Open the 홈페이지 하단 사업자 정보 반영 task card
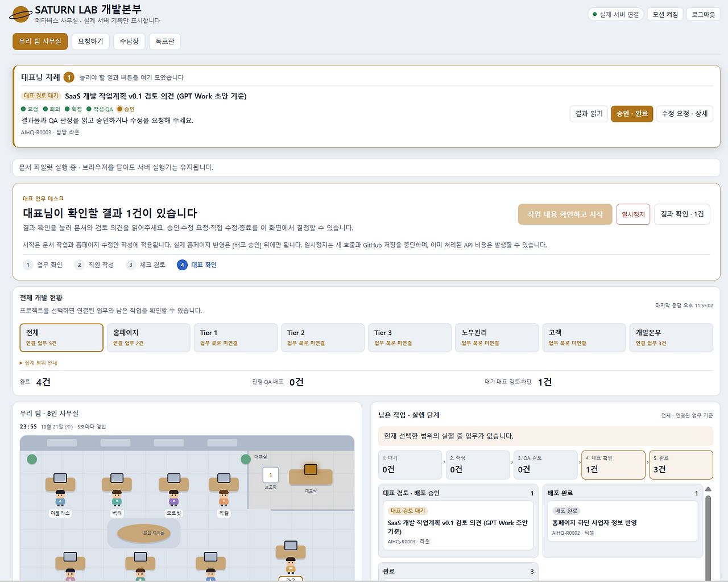 click(622, 521)
